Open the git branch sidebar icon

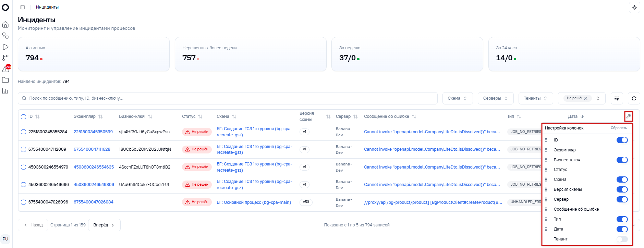click(x=5, y=58)
